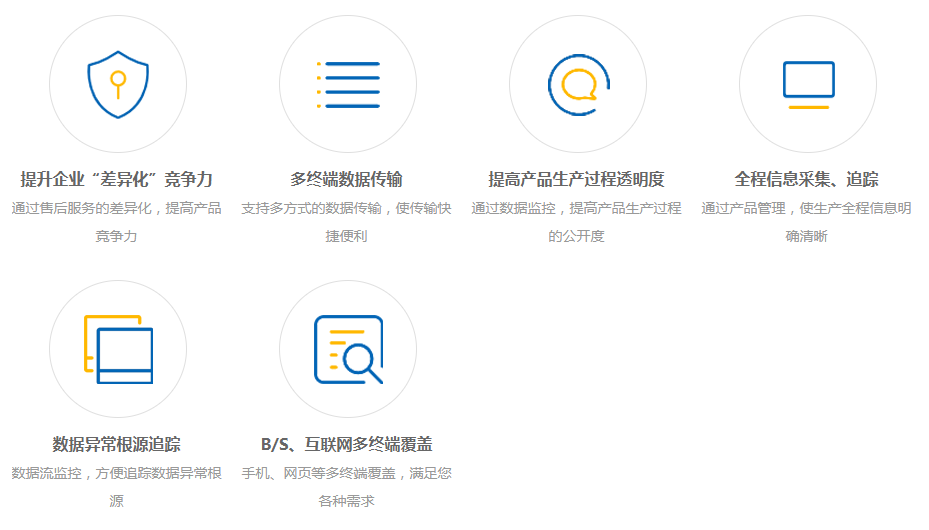Screen dimensions: 929x530
Task: Click the magnifying glass inside the document icon
Action: coord(361,362)
